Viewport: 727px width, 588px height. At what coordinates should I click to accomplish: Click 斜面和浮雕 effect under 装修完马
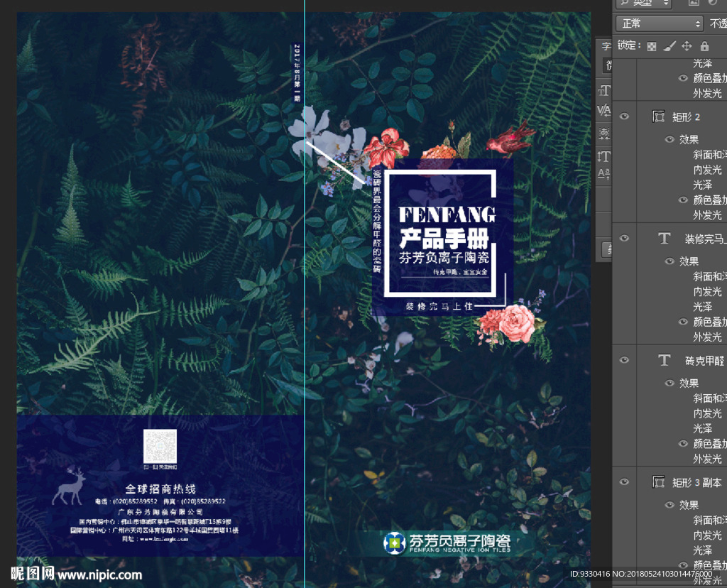tap(710, 277)
